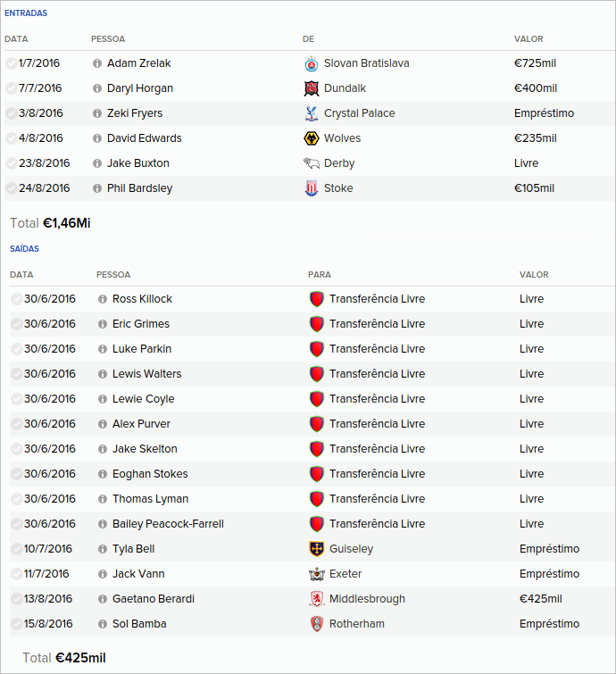Select the Bailey Peacock-Farrell transfer row

[x=268, y=524]
